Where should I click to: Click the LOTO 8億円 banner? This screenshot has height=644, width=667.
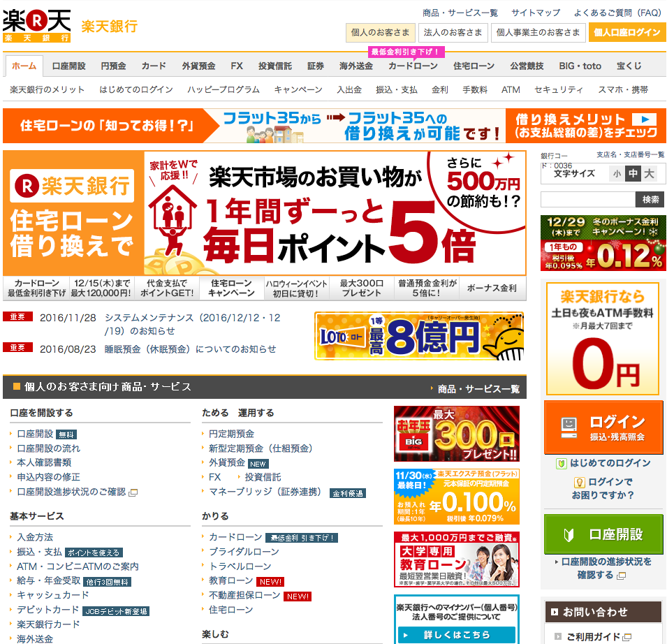point(419,336)
